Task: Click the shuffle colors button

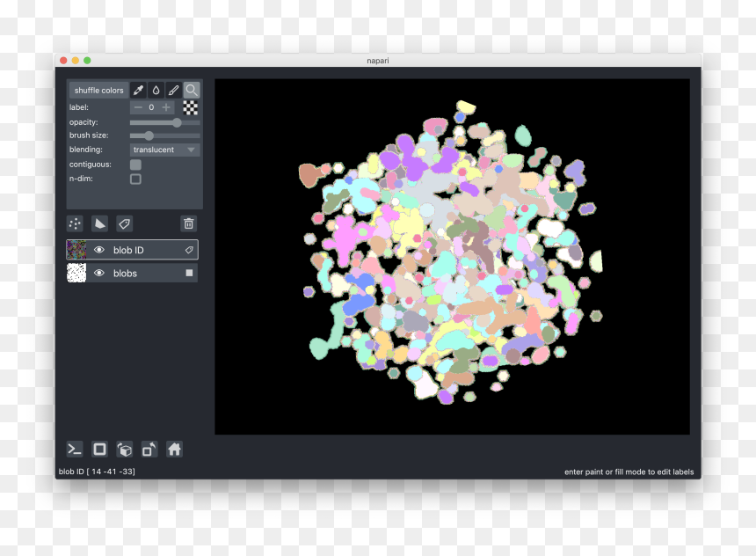Action: click(x=98, y=91)
